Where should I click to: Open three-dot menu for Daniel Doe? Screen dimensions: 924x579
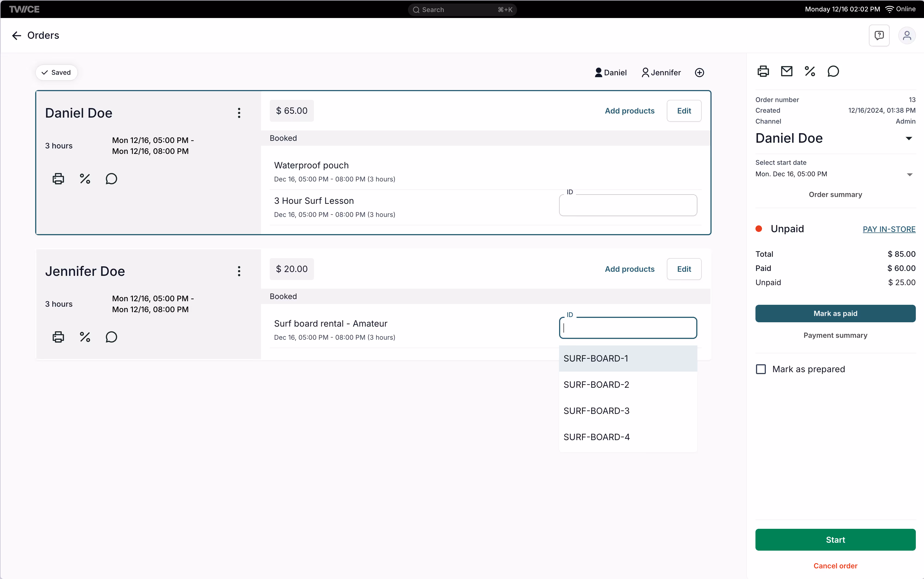click(x=239, y=113)
